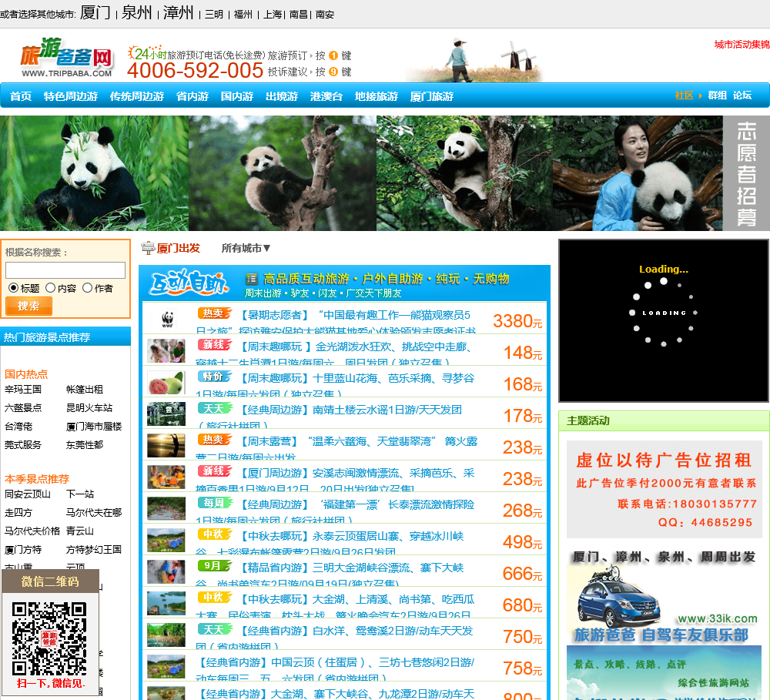Click the 虚位以待广告位招租 ad banner
This screenshot has height=700, width=770.
(x=666, y=489)
